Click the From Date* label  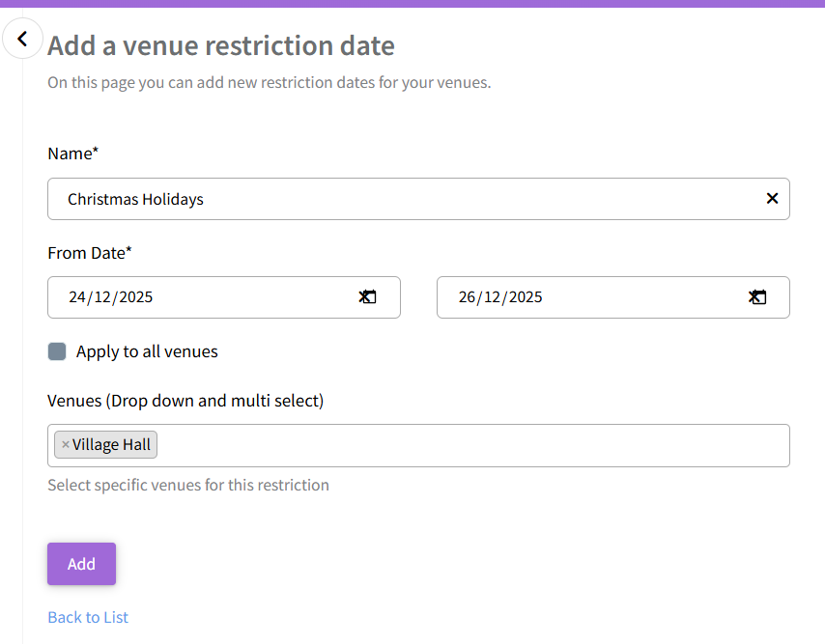pyautogui.click(x=90, y=253)
